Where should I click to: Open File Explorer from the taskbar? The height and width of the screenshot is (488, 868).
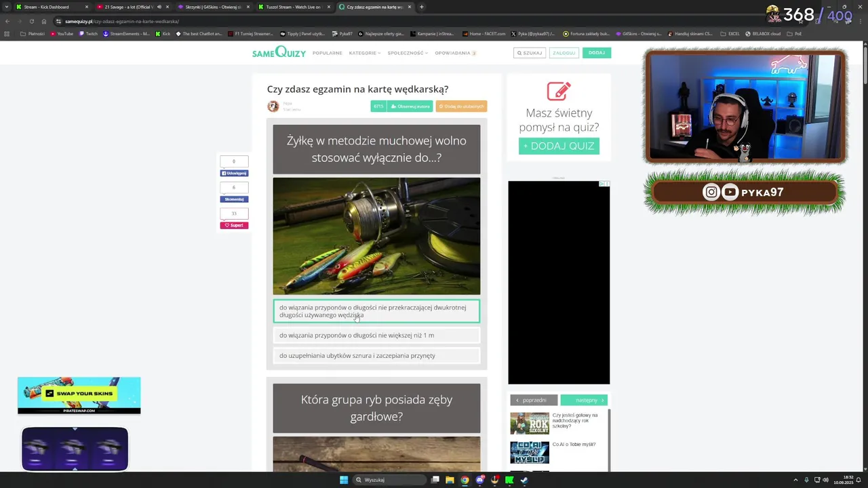point(450,480)
